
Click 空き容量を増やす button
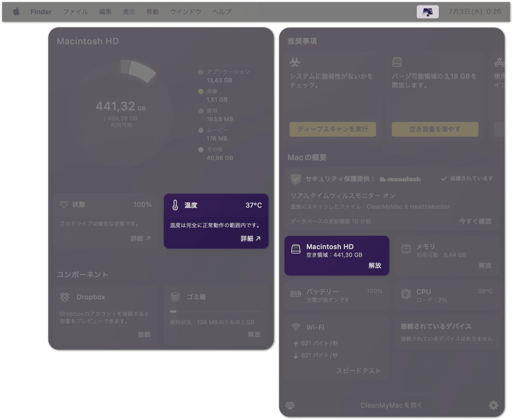[435, 129]
